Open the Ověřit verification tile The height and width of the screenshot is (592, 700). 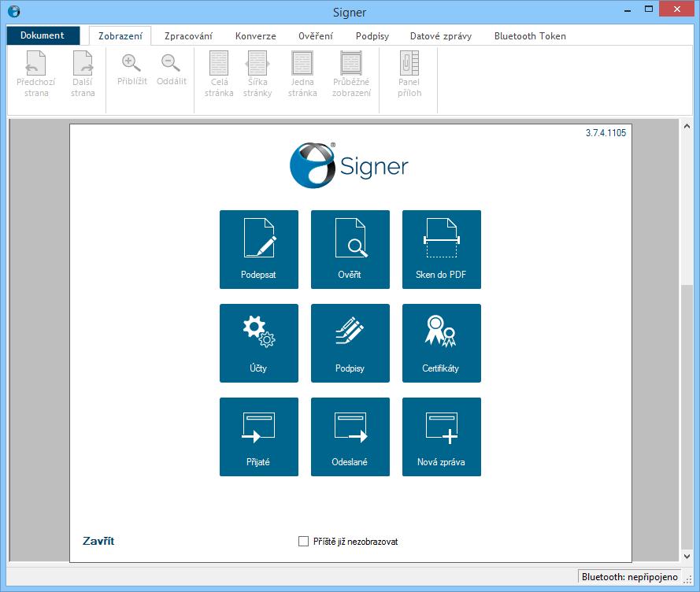pos(350,250)
